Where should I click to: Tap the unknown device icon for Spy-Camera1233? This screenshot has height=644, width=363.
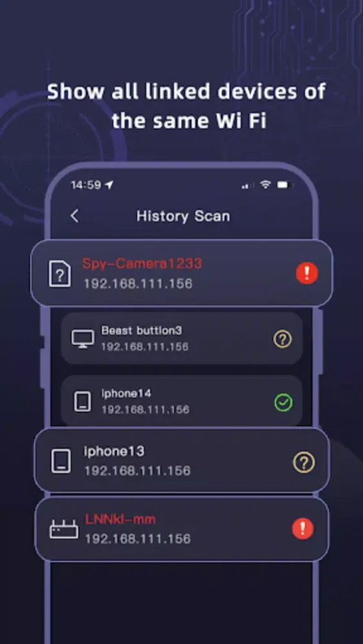coord(60,274)
